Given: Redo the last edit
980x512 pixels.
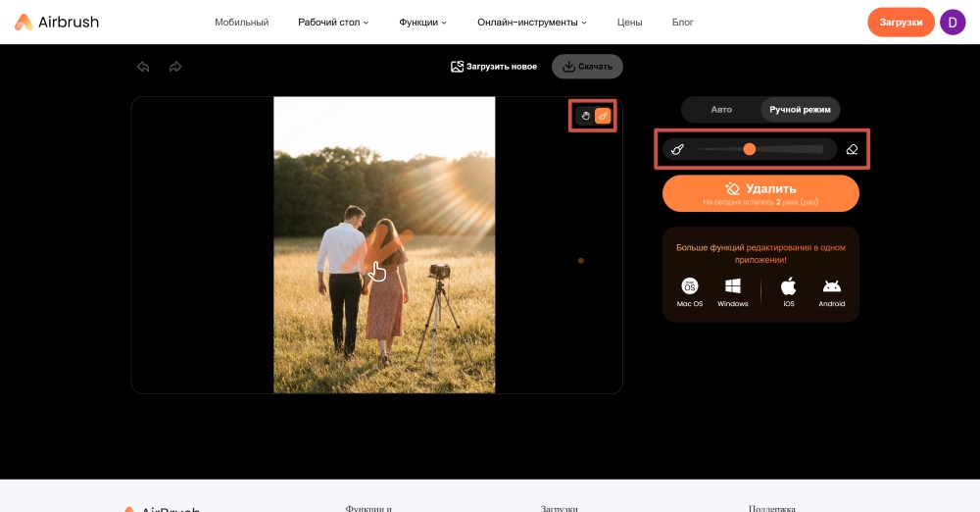Looking at the screenshot, I should [175, 67].
